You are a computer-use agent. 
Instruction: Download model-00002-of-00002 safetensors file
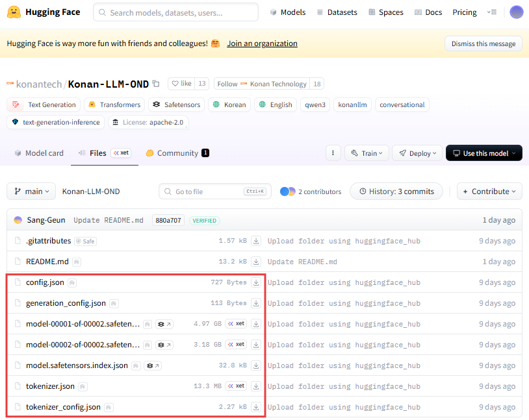pyautogui.click(x=256, y=345)
